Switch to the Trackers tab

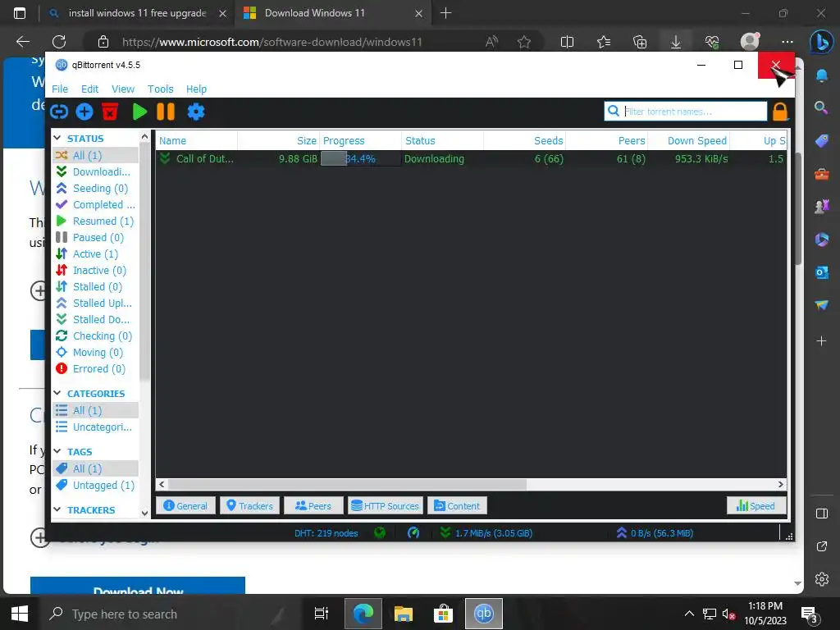click(x=249, y=505)
